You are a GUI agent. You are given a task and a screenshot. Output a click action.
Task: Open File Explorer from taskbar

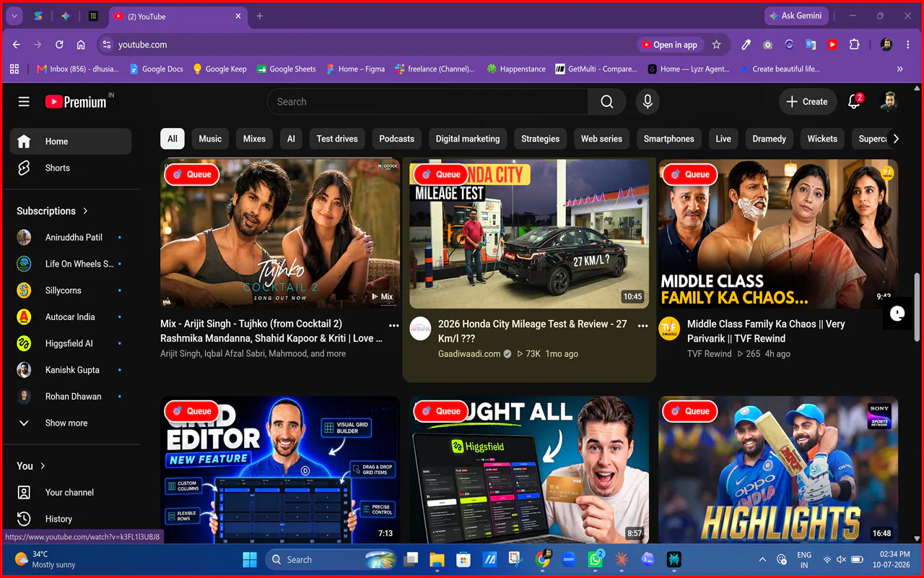pyautogui.click(x=437, y=559)
